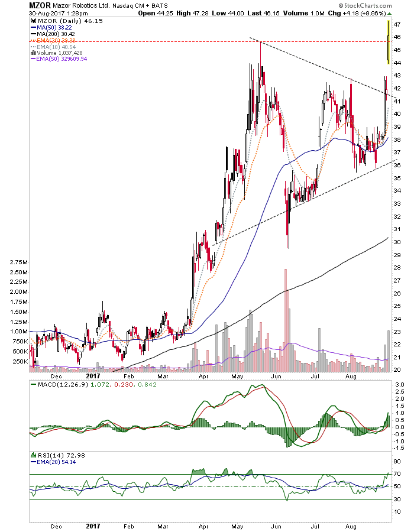Click the RSI(14) legend icon
The image size is (414, 532).
[x=34, y=455]
